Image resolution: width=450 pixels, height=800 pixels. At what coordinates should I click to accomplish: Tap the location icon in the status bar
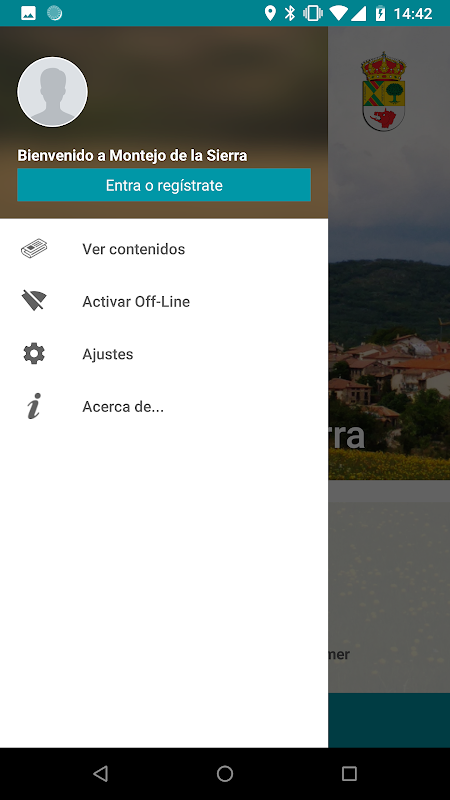tap(270, 13)
